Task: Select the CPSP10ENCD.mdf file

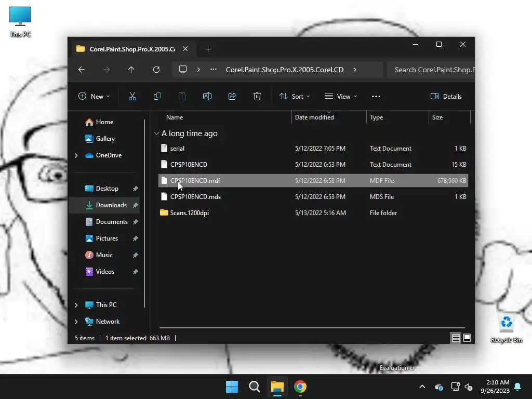Action: tap(313, 180)
